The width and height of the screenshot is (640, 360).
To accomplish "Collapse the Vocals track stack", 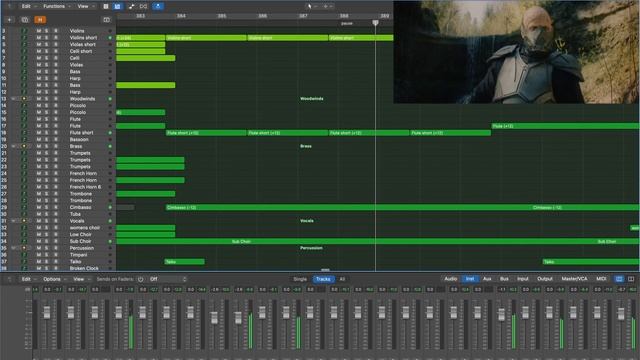I will [x=13, y=221].
